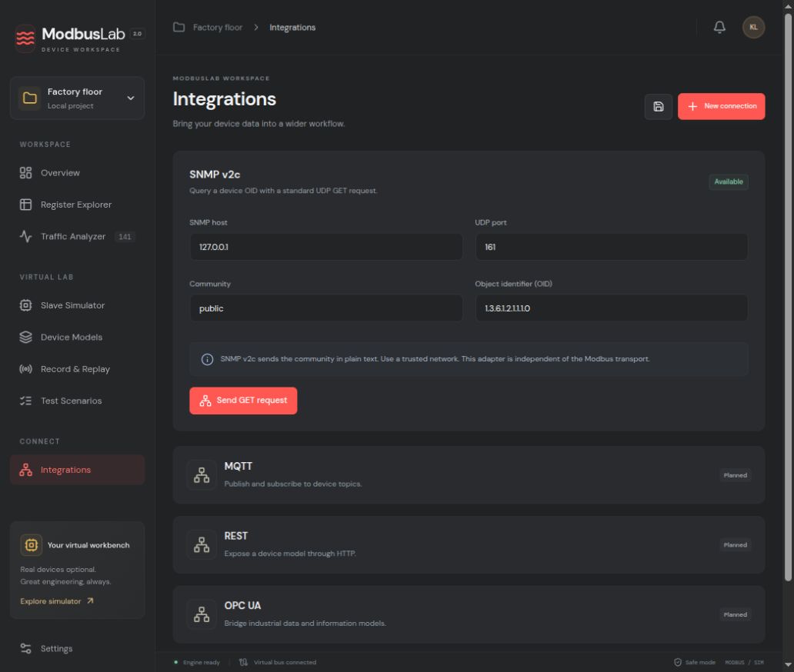Click the SNMP v2c heading

215,175
